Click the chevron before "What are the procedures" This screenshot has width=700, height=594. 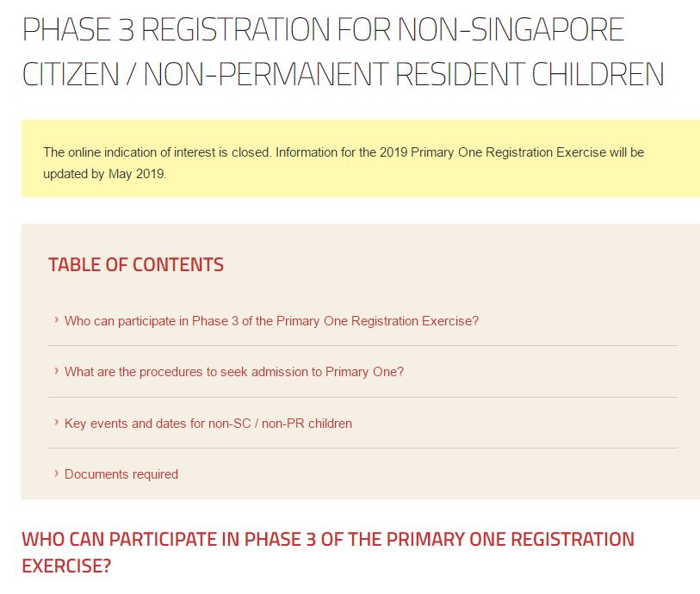tap(56, 371)
